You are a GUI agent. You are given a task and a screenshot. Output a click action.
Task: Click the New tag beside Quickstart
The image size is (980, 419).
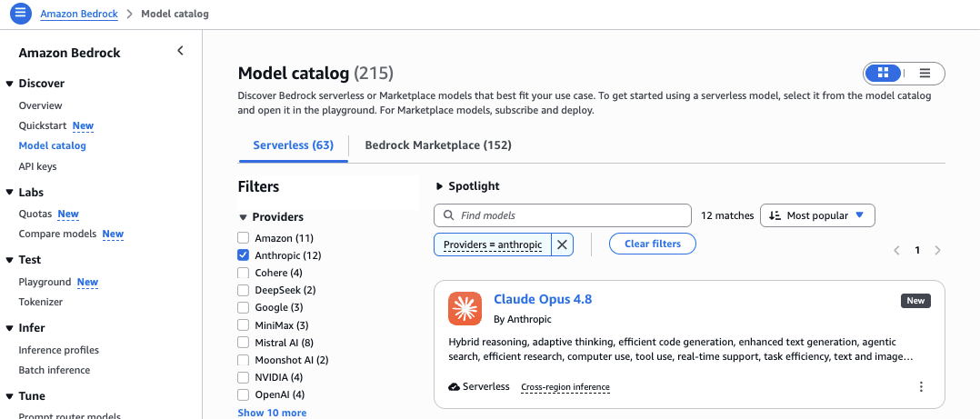point(83,125)
